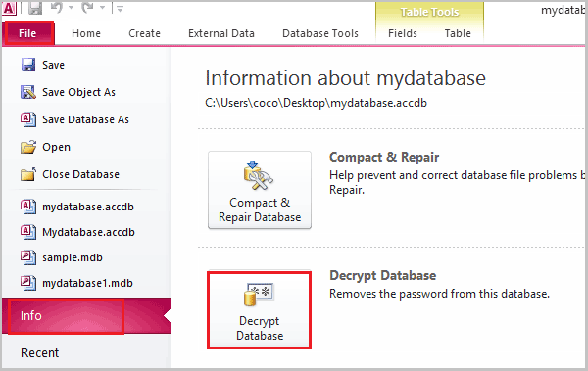
Task: Switch to the Home tab
Action: click(x=86, y=33)
